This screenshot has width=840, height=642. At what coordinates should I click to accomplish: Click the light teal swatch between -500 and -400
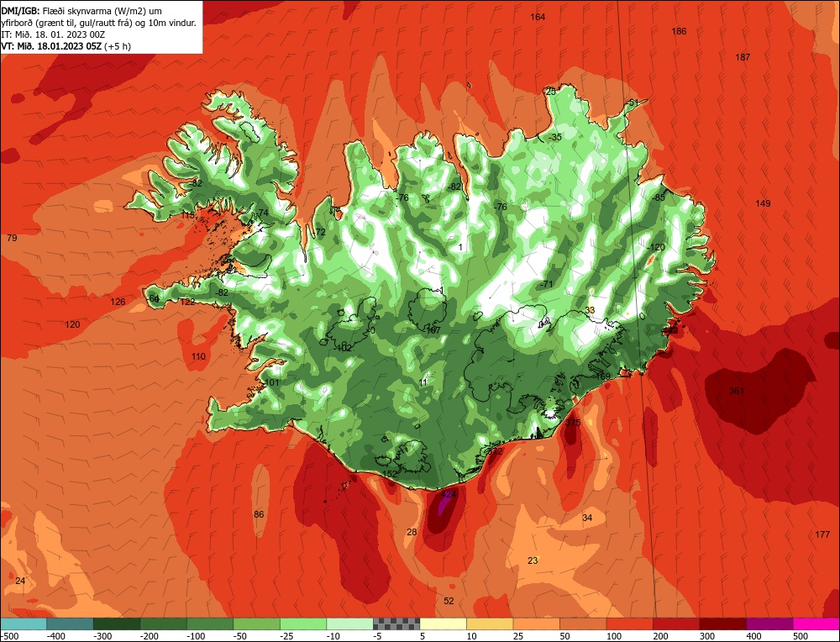coord(24,624)
